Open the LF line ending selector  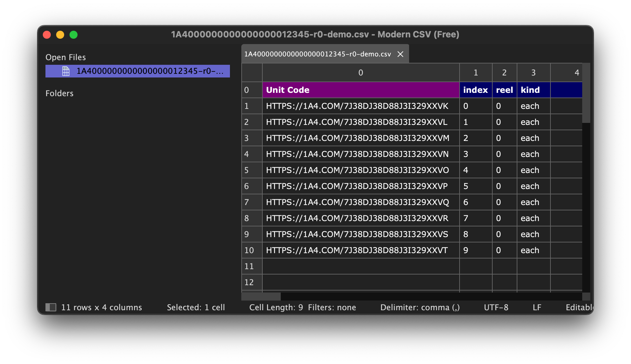point(537,307)
